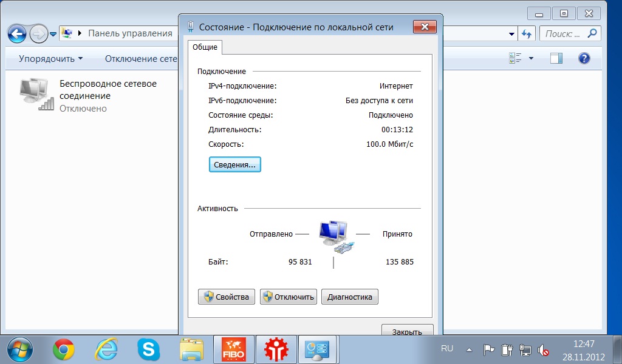
Task: Launch Internet Explorer from the taskbar
Action: pyautogui.click(x=106, y=349)
